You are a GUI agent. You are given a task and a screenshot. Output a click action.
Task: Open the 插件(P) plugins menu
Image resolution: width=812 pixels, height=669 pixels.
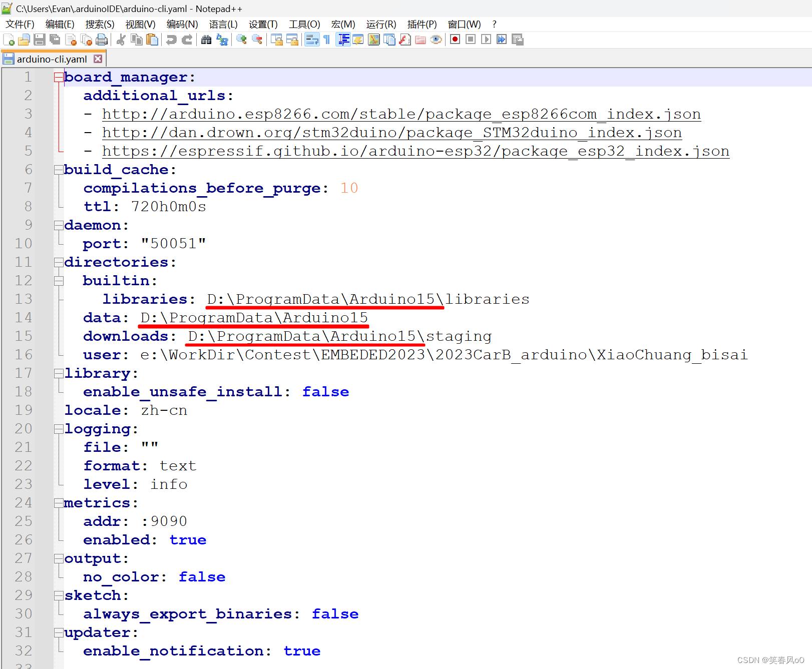[422, 25]
